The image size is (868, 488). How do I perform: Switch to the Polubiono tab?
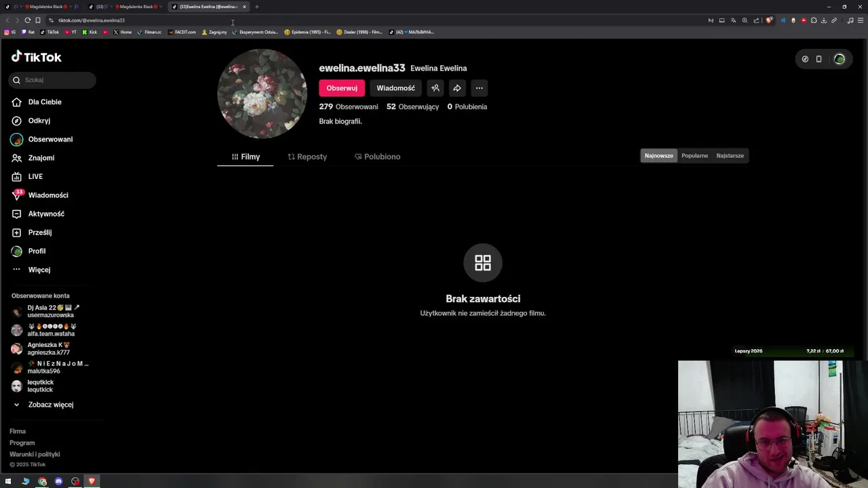pyautogui.click(x=378, y=157)
